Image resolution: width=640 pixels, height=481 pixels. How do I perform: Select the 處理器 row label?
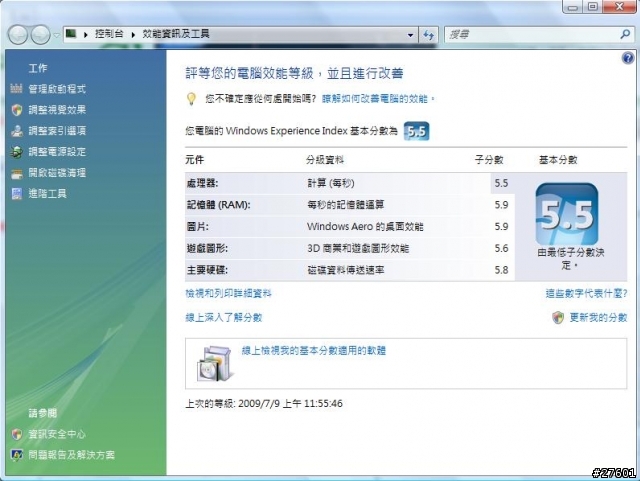[202, 183]
